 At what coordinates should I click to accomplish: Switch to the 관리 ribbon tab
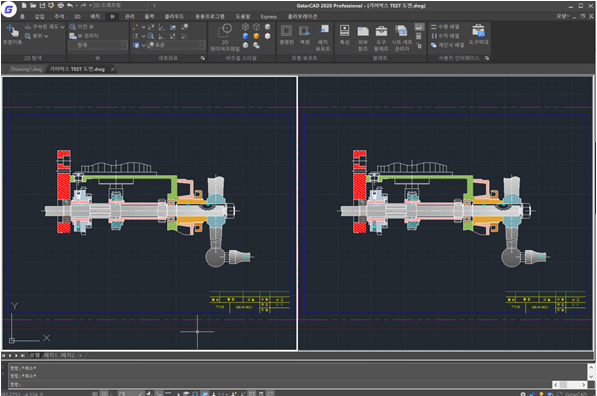[x=130, y=16]
